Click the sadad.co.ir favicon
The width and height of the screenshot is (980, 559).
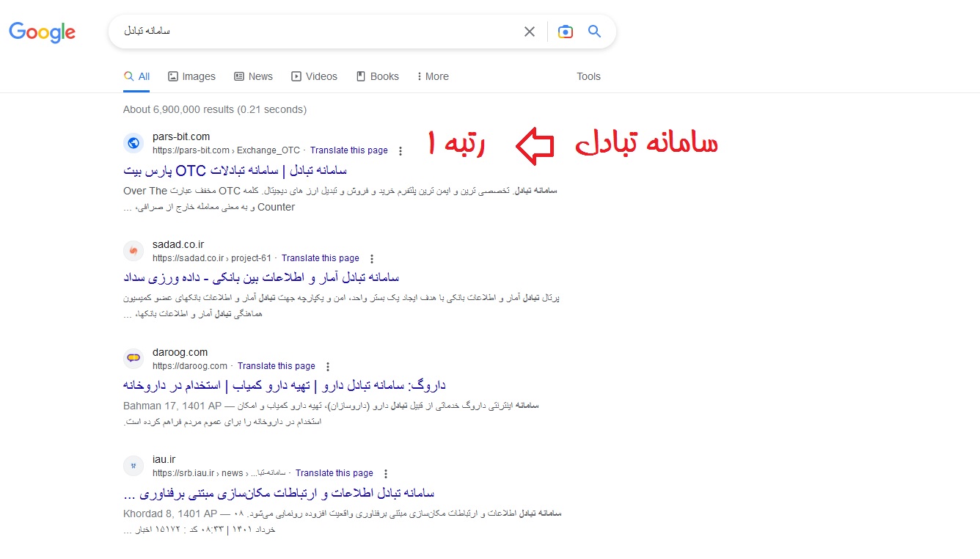pyautogui.click(x=133, y=251)
